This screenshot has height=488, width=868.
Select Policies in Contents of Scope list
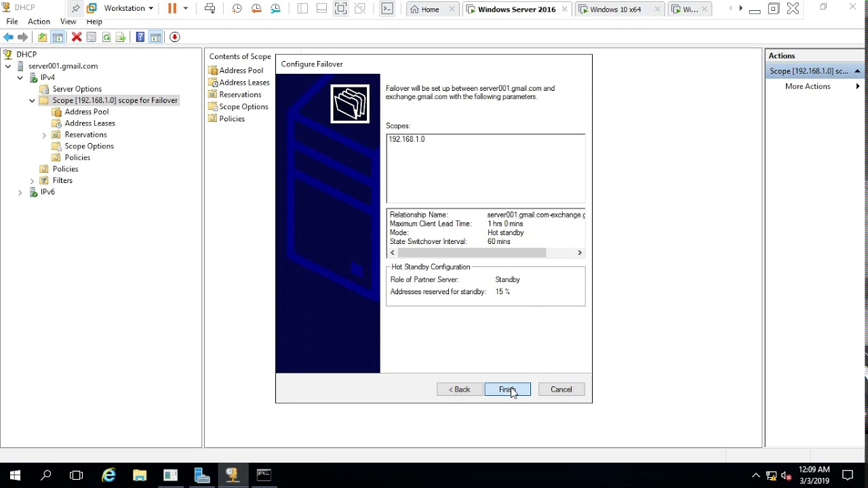tap(232, 119)
